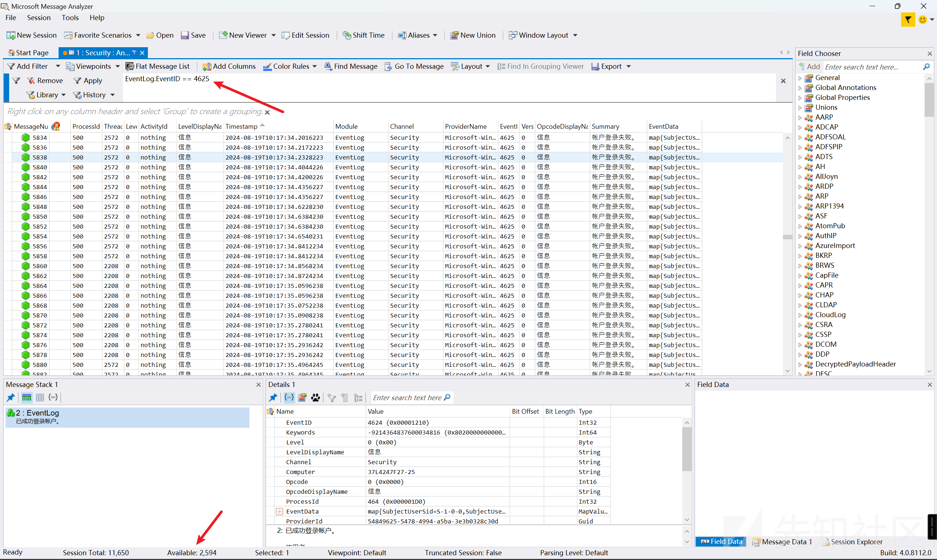Pin the Details 1 panel
The width and height of the screenshot is (937, 560).
coord(273,397)
